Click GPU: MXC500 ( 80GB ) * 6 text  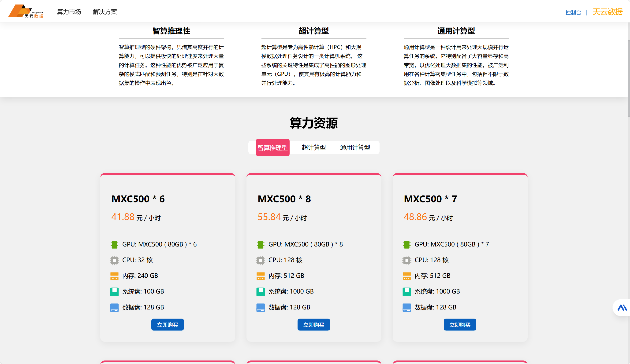pos(159,244)
